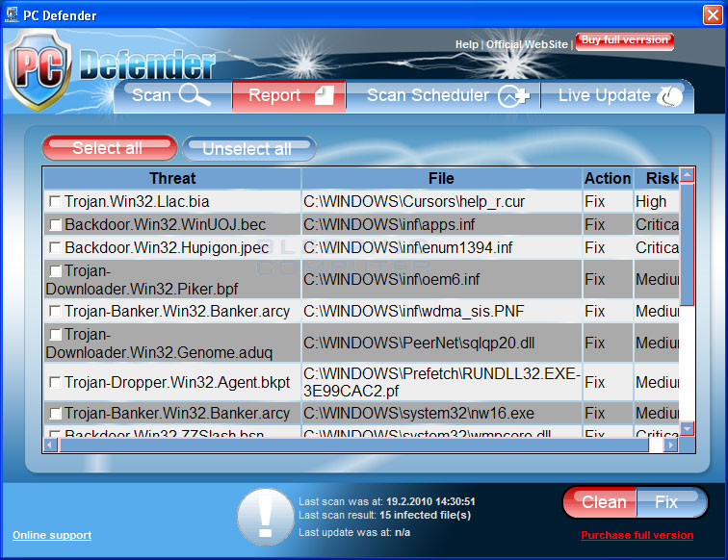Open the Online support link

click(x=52, y=535)
